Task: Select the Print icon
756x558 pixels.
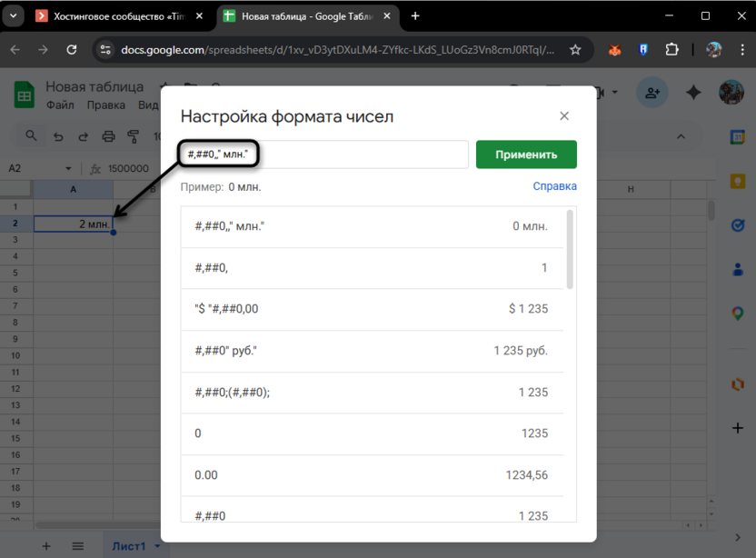Action: (x=108, y=135)
